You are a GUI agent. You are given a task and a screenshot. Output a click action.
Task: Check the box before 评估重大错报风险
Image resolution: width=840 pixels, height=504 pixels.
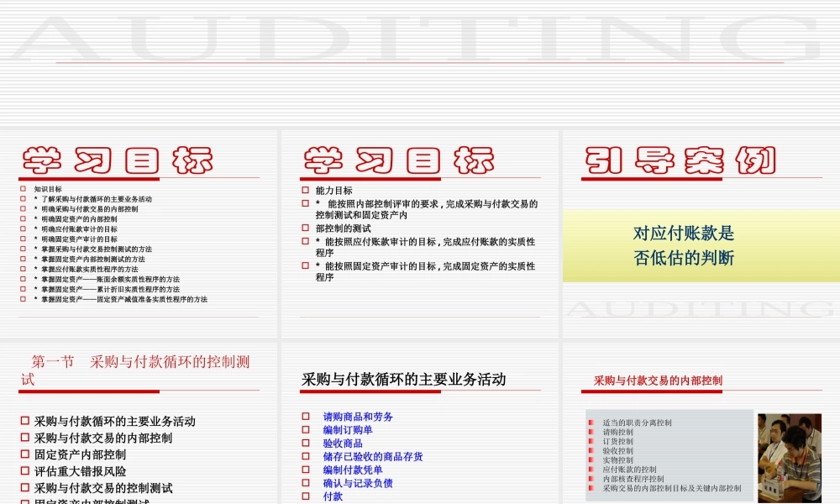[25, 470]
